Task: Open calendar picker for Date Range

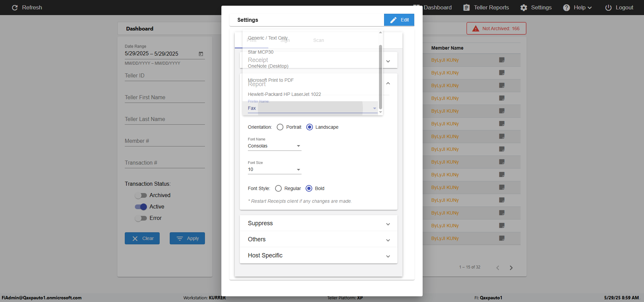Action: pos(201,54)
